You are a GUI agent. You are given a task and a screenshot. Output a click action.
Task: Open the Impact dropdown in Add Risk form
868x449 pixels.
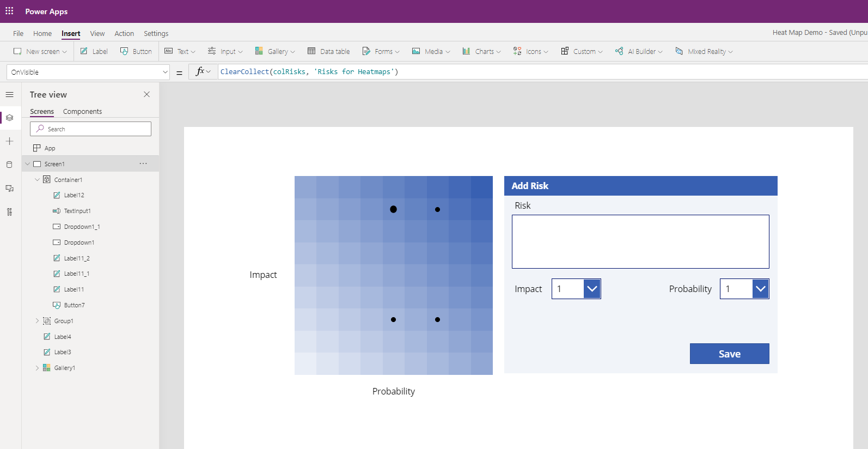pyautogui.click(x=592, y=289)
